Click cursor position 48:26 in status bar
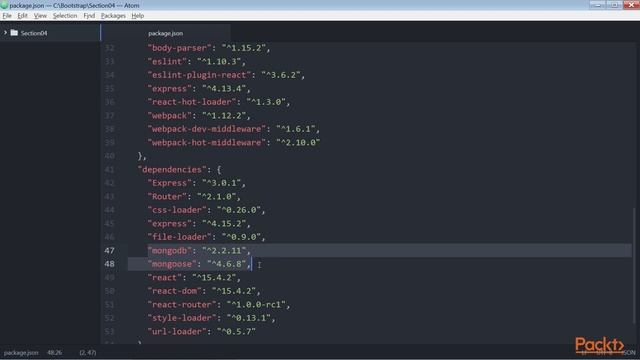This screenshot has height=360, width=640. pyautogui.click(x=54, y=353)
